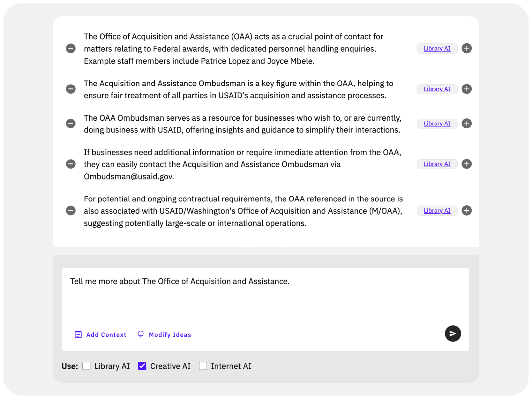Click the 'Ombudsman@usaid.gov.' text
The image size is (532, 399).
coord(129,177)
